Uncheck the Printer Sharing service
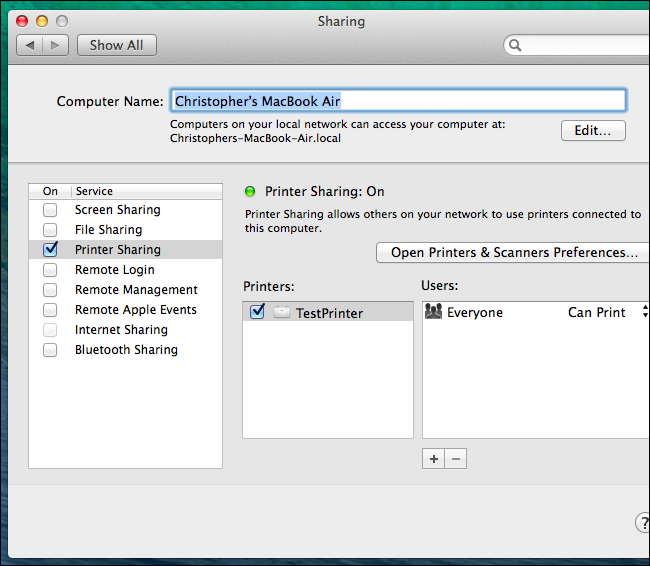The width and height of the screenshot is (650, 566). [x=50, y=250]
